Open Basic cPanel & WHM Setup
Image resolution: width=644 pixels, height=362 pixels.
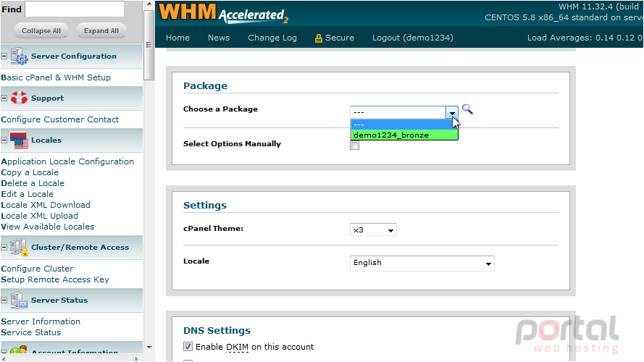[x=56, y=77]
